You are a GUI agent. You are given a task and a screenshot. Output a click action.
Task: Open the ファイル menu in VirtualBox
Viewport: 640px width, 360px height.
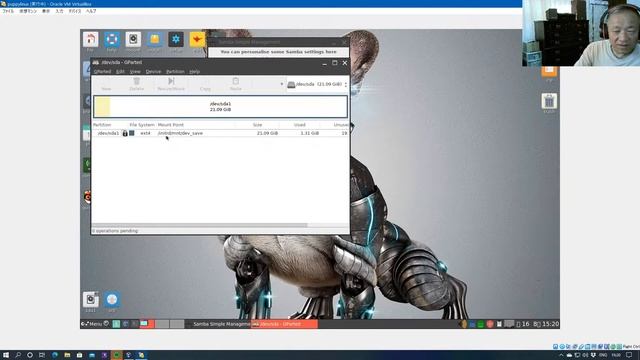[x=8, y=11]
